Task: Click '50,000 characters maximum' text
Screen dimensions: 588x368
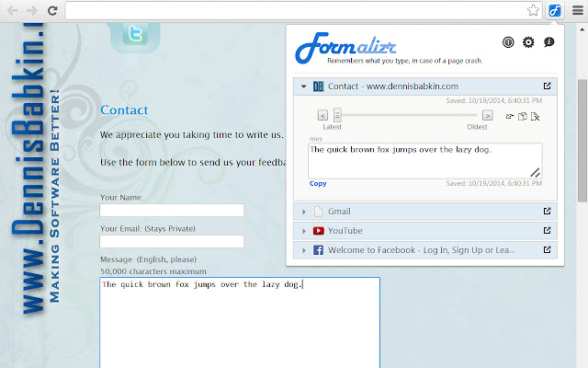Action: tap(153, 271)
